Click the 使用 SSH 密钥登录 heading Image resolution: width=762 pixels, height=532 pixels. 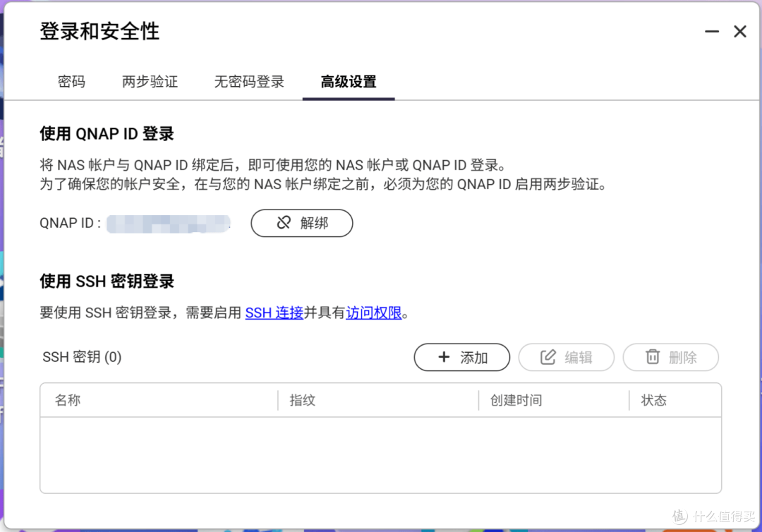tap(107, 282)
